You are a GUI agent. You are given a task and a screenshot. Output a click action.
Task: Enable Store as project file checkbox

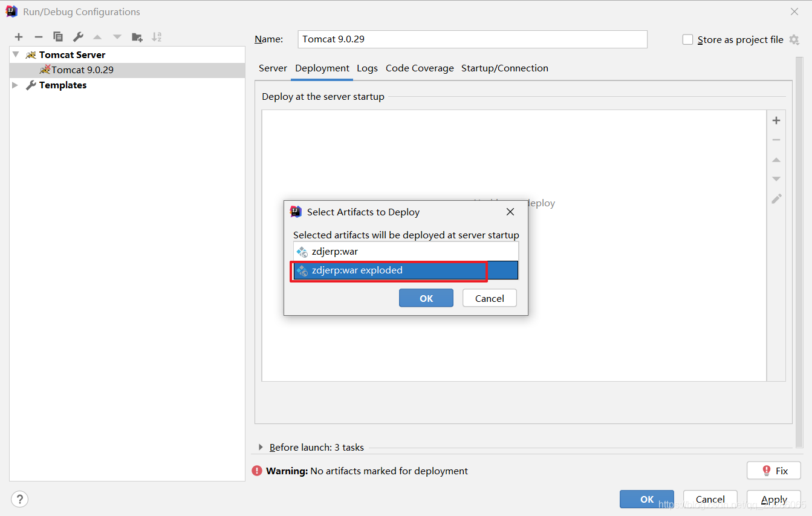(687, 39)
